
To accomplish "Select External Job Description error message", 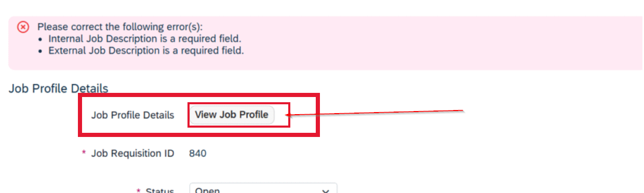I will pyautogui.click(x=146, y=51).
